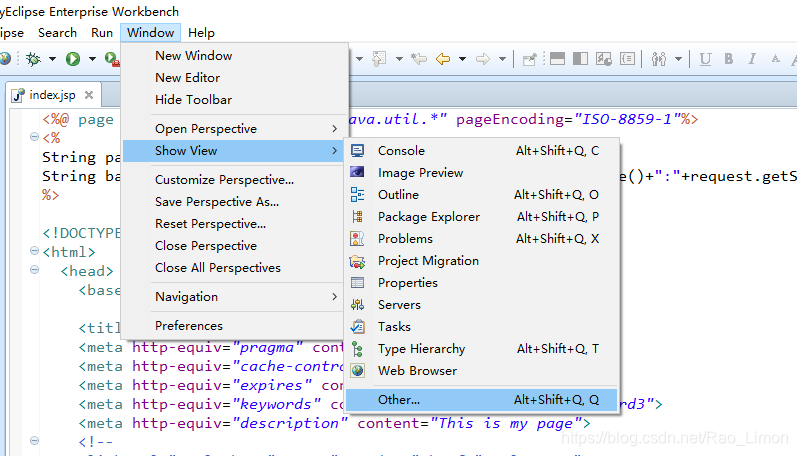797x456 pixels.
Task: Choose Customize Perspective... menu entry
Action: pos(234,179)
